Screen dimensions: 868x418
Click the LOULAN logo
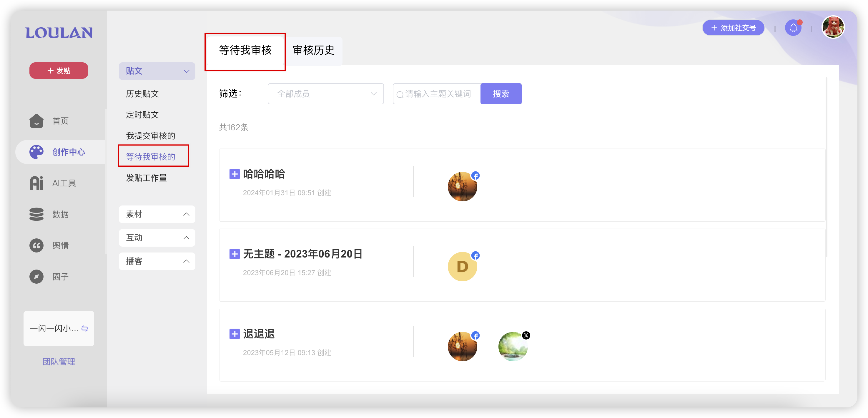[x=59, y=33]
